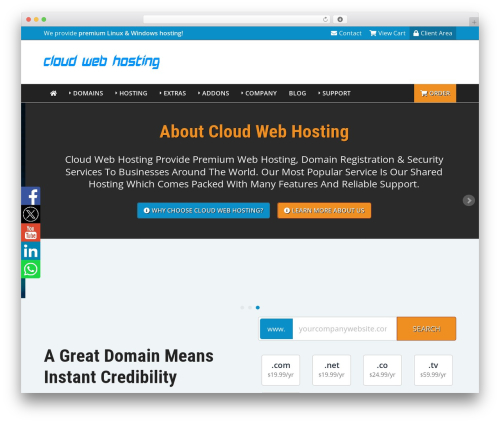This screenshot has height=423, width=500.
Task: Select the .com domain price box
Action: pyautogui.click(x=281, y=370)
